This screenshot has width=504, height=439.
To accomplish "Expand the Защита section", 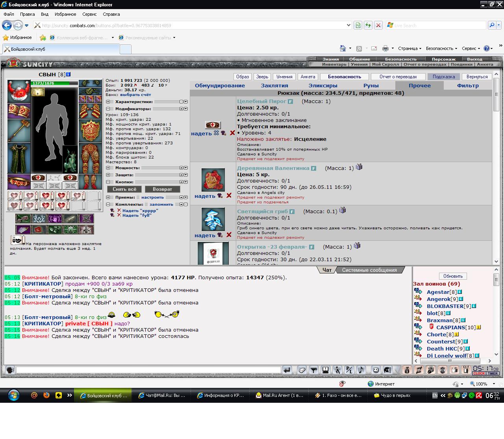I will [108, 175].
